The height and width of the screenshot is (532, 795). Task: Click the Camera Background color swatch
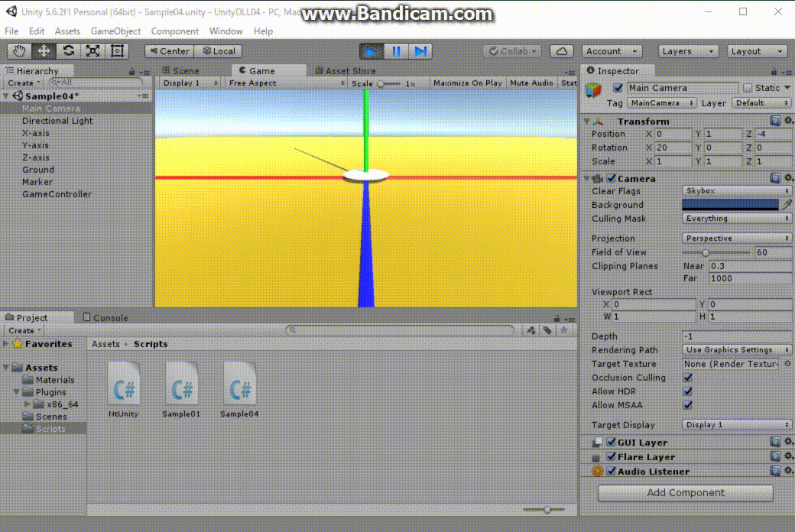point(730,205)
